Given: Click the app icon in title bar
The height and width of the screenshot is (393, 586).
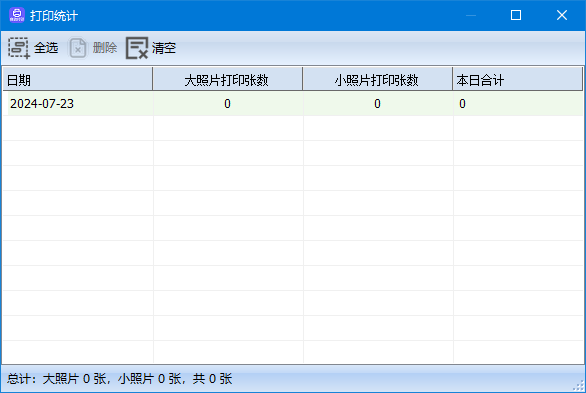Looking at the screenshot, I should pyautogui.click(x=17, y=15).
